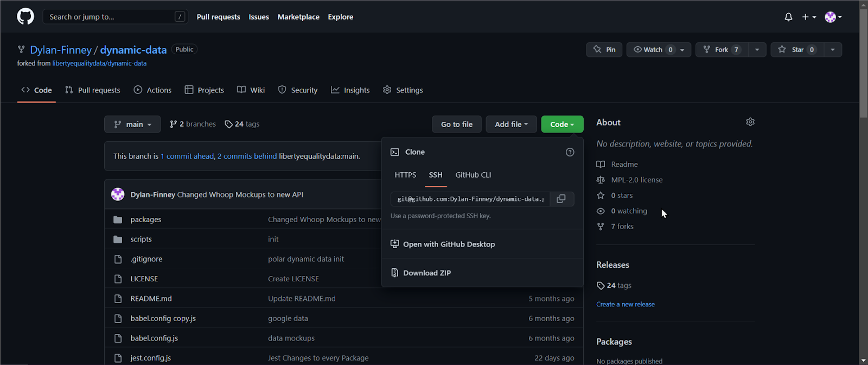Open the MPL-2.0 license link
The width and height of the screenshot is (868, 365).
[x=630, y=180]
